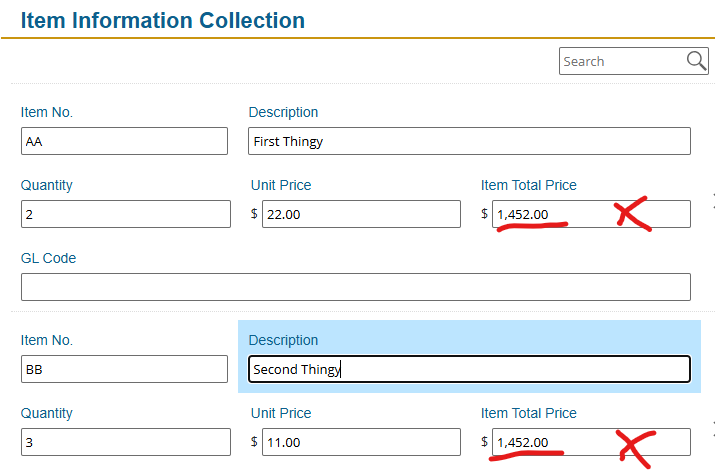Click the Description field with Second Thingy
715x475 pixels.
469,369
